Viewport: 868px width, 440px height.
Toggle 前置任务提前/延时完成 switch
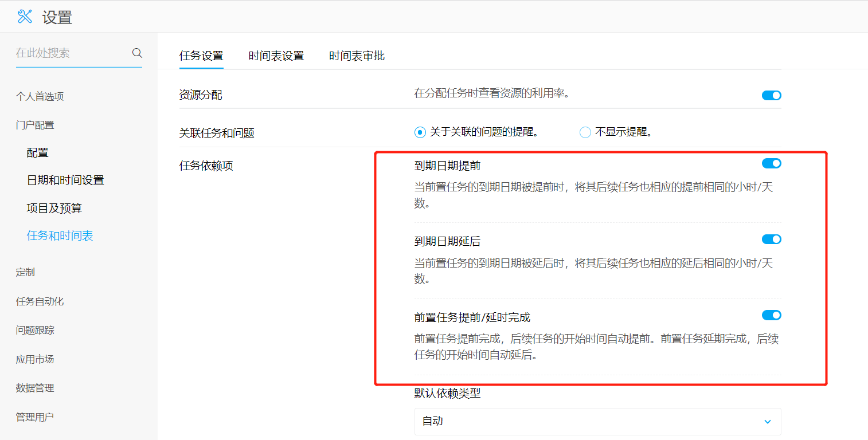pos(771,316)
